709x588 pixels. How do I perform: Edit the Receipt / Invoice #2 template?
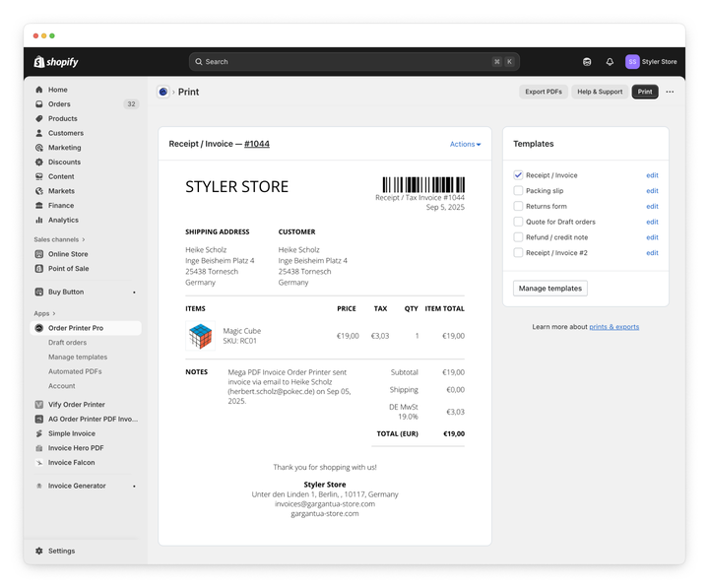[652, 253]
